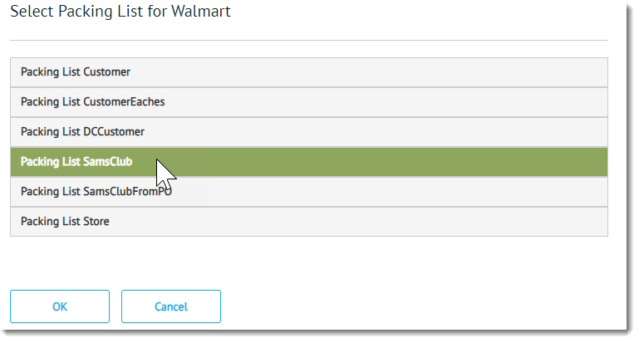Click the DCCustomer list row
The image size is (644, 343).
coord(308,132)
